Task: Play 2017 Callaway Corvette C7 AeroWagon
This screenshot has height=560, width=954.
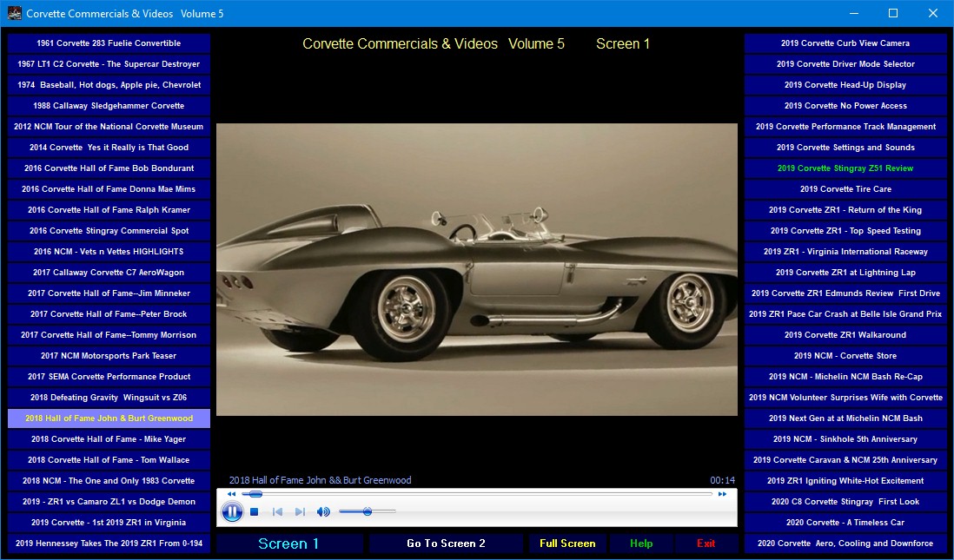Action: point(109,273)
